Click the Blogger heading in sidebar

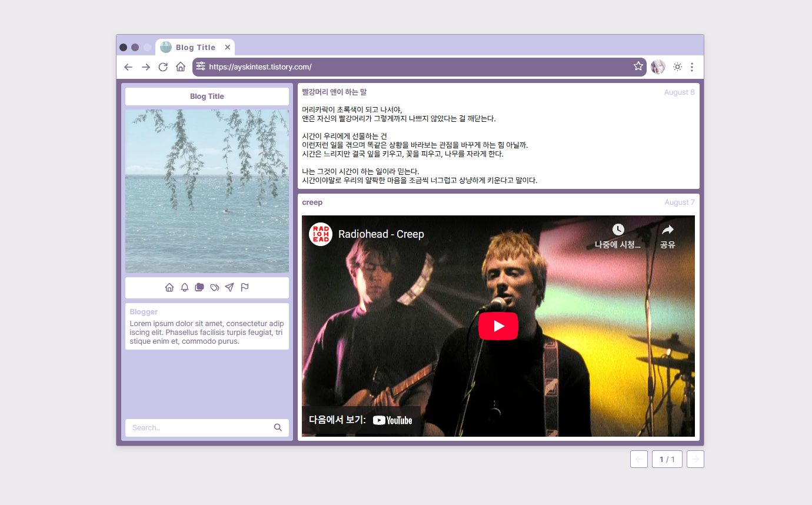tap(144, 312)
